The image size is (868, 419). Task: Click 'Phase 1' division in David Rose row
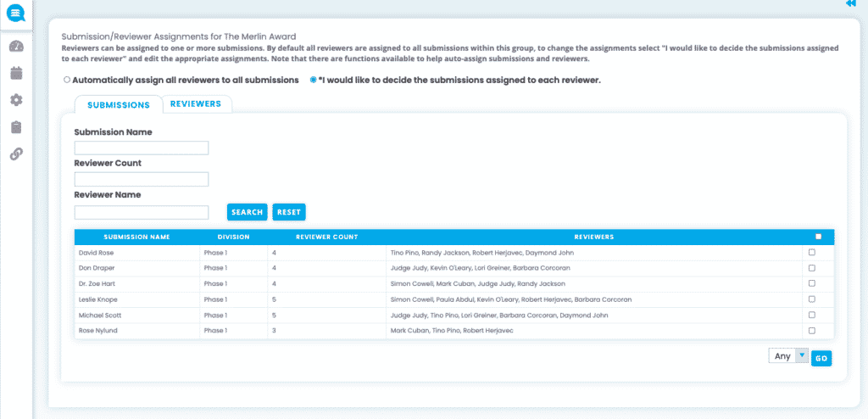[x=215, y=253]
